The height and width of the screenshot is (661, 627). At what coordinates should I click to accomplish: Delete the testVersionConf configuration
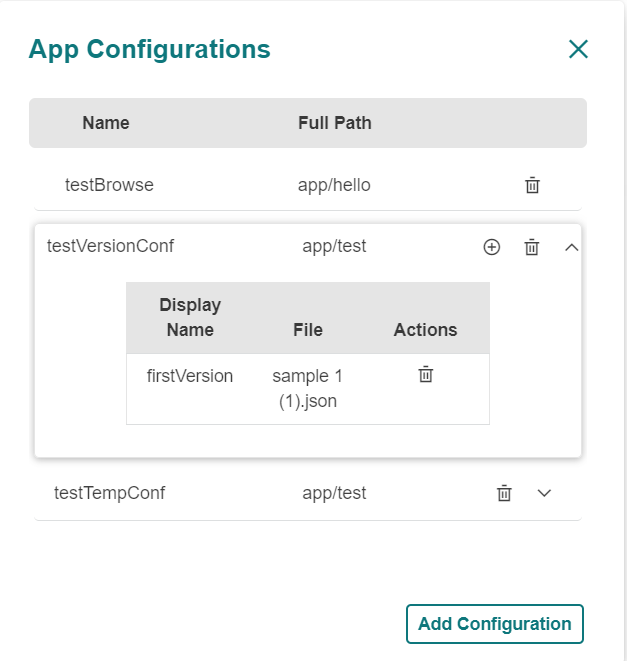tap(532, 247)
